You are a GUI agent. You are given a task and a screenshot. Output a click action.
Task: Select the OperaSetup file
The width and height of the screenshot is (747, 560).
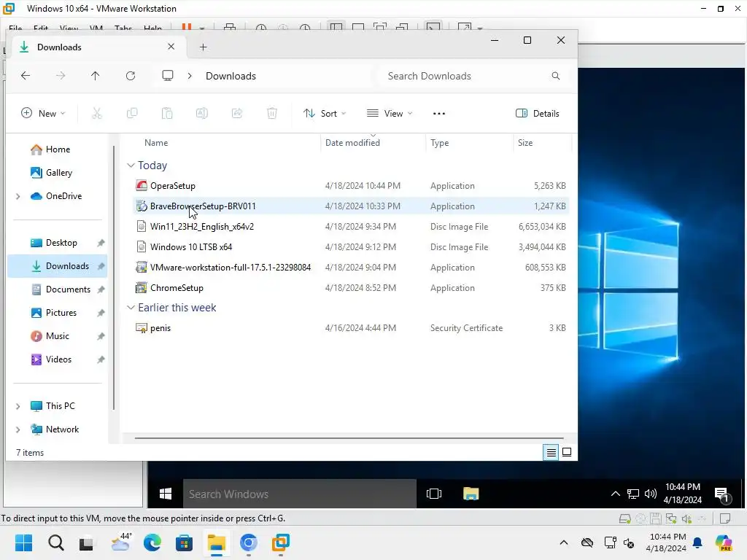click(351, 186)
